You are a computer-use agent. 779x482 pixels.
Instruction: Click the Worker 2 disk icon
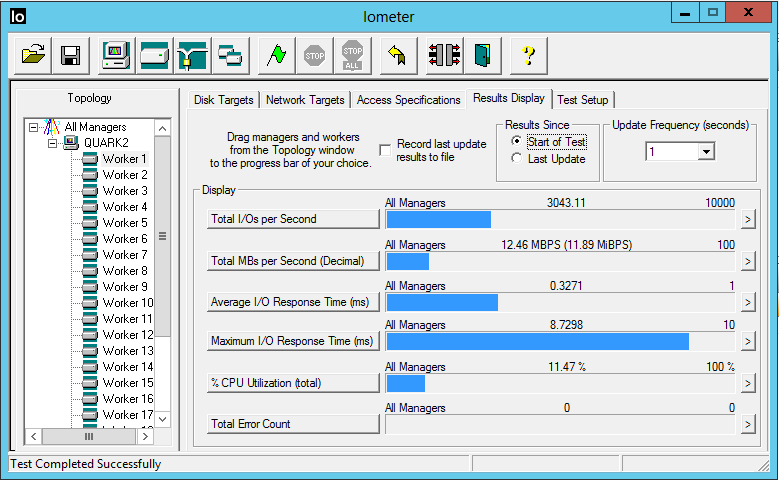[x=90, y=175]
